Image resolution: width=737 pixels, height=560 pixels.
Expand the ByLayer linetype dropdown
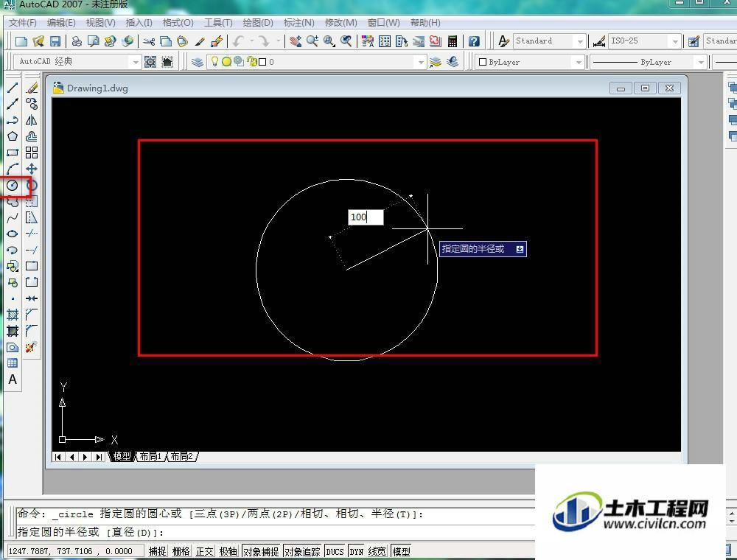tap(700, 62)
